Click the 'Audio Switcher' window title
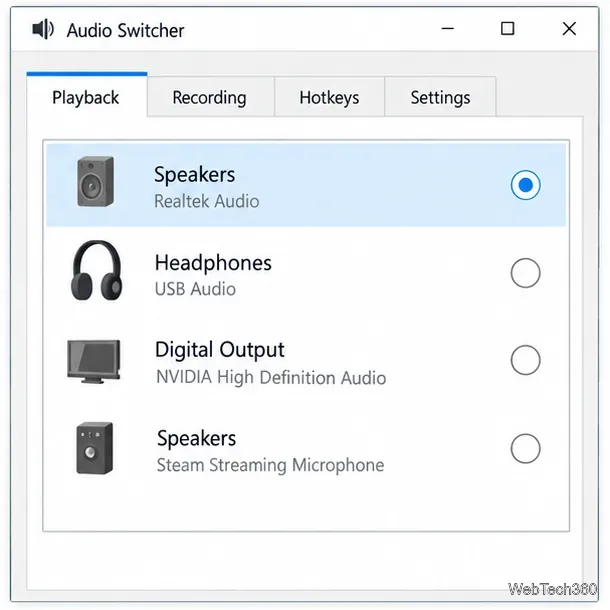The width and height of the screenshot is (610, 610). [x=125, y=31]
